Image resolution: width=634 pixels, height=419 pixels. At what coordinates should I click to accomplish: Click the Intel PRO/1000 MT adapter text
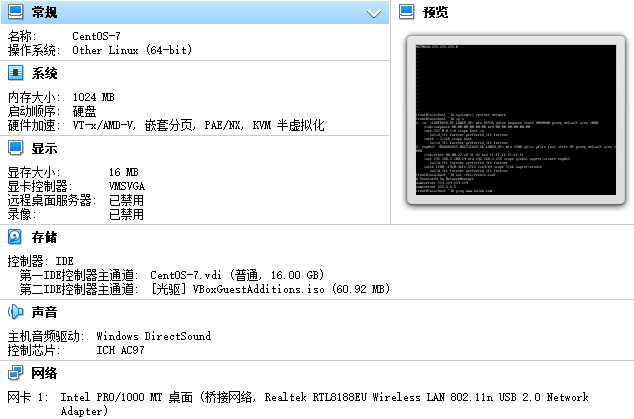128,397
